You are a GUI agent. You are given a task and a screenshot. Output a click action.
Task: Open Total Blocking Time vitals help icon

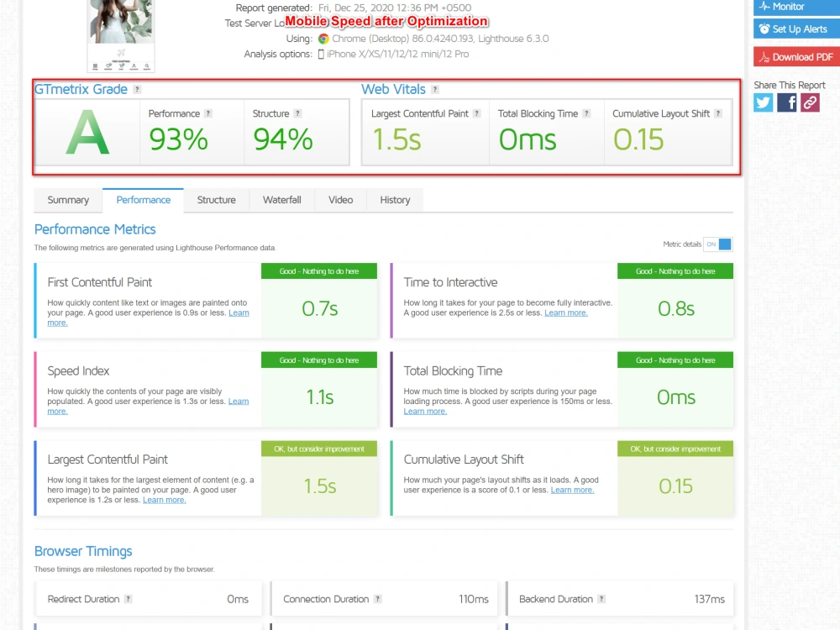[x=586, y=113]
